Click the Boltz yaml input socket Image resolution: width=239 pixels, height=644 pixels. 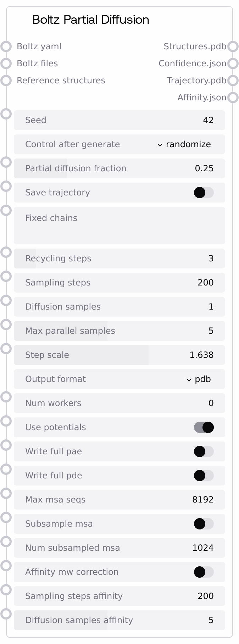point(6,46)
